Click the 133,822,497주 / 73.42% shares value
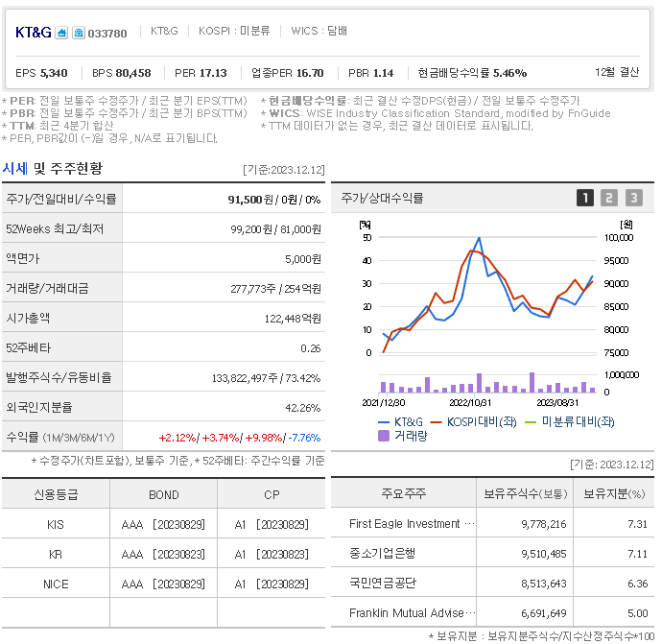The width and height of the screenshot is (662, 644). [267, 378]
